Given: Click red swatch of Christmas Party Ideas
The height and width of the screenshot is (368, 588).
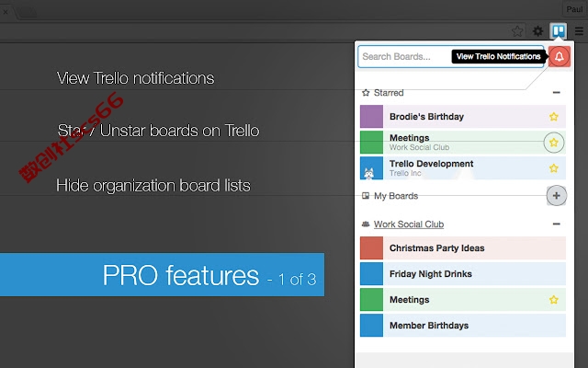Looking at the screenshot, I should click(371, 247).
